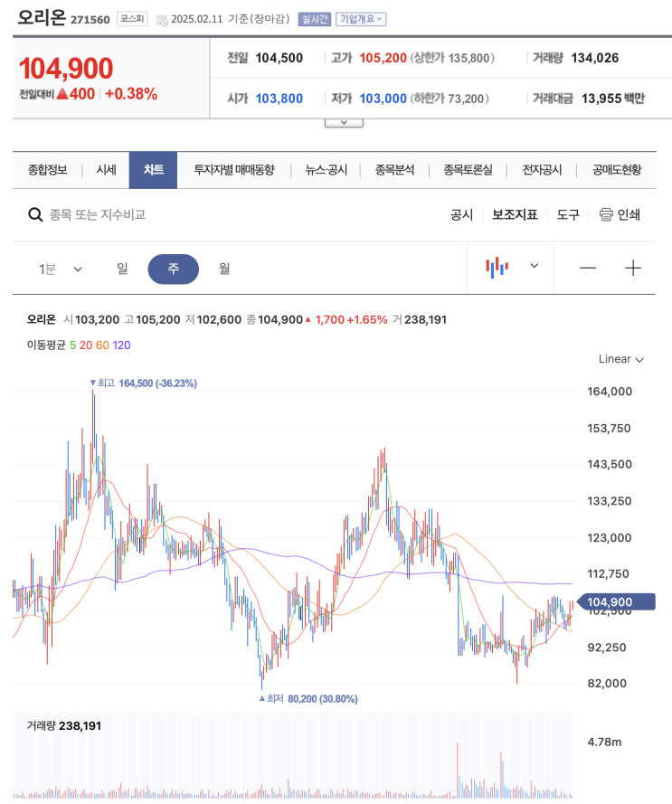Open the 종합정보 tab
This screenshot has width=672, height=804.
pos(47,170)
